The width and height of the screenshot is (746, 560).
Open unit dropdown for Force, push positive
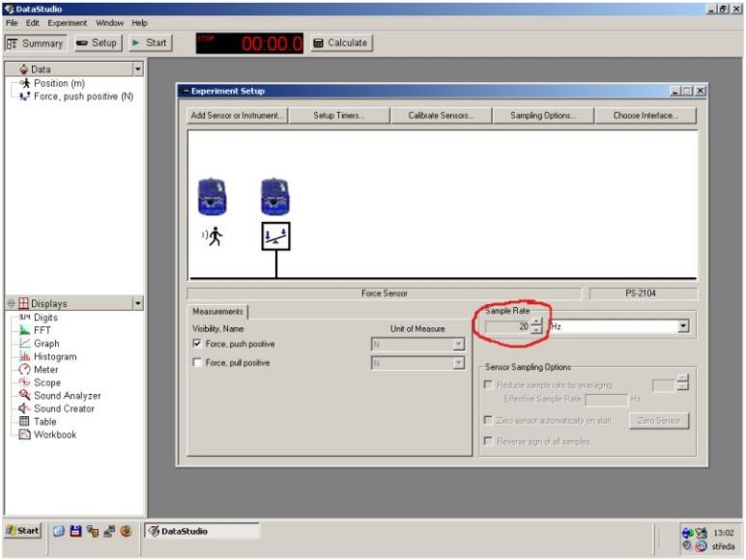pos(459,344)
